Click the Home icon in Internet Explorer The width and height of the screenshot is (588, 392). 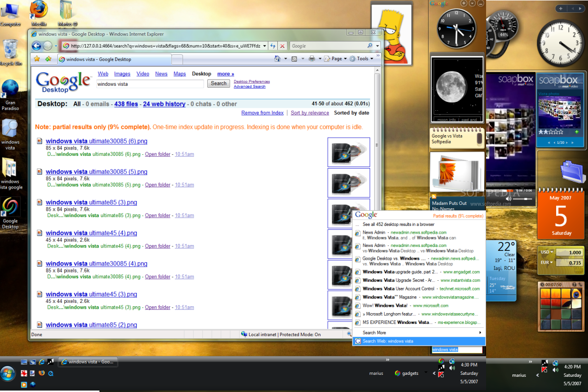(276, 58)
